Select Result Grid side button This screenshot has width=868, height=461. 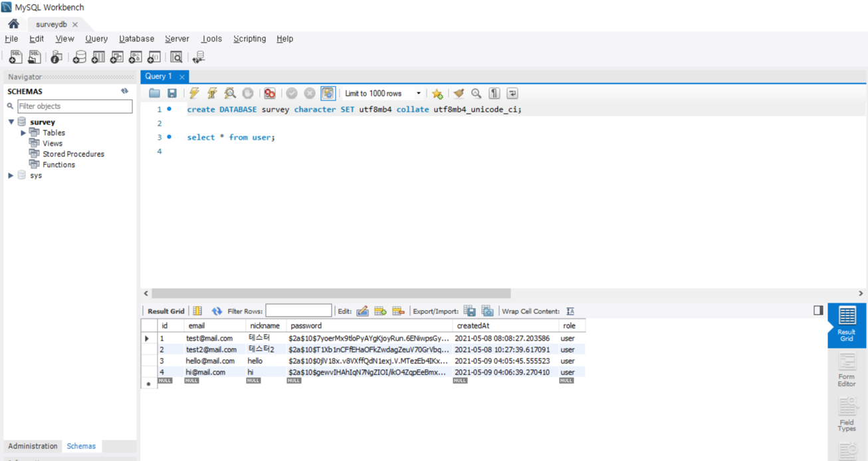point(847,325)
